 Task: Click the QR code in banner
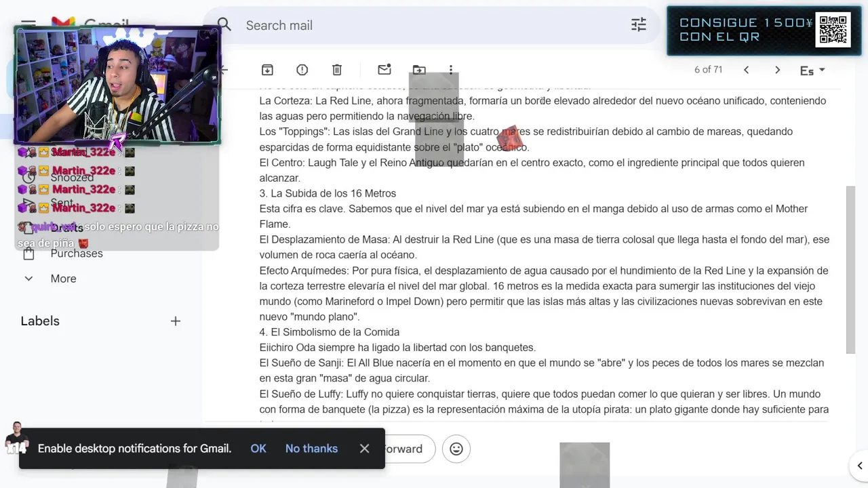point(833,30)
